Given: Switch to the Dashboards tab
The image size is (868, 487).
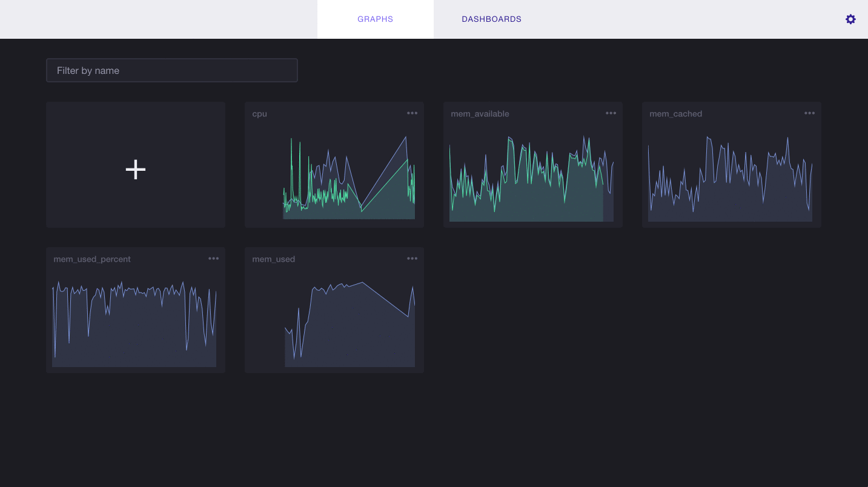Looking at the screenshot, I should point(491,19).
